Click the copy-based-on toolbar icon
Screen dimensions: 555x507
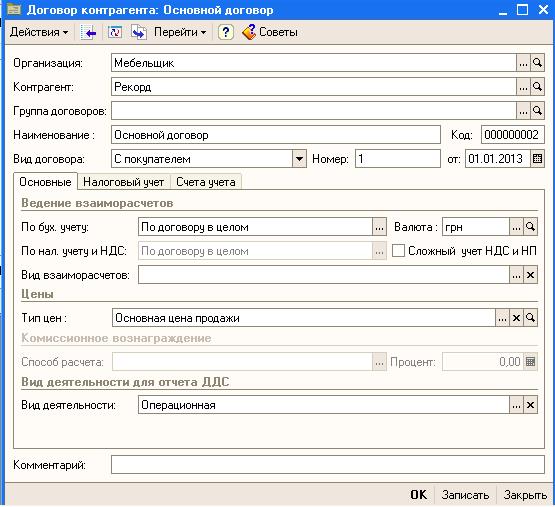pyautogui.click(x=139, y=33)
